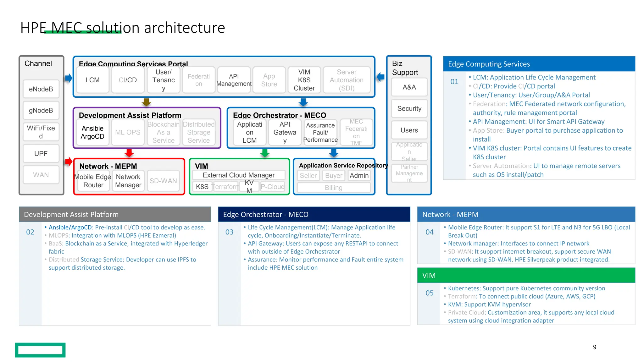Click the red arrow pointing to Network - MEPM
The image size is (644, 362).
[x=69, y=162]
